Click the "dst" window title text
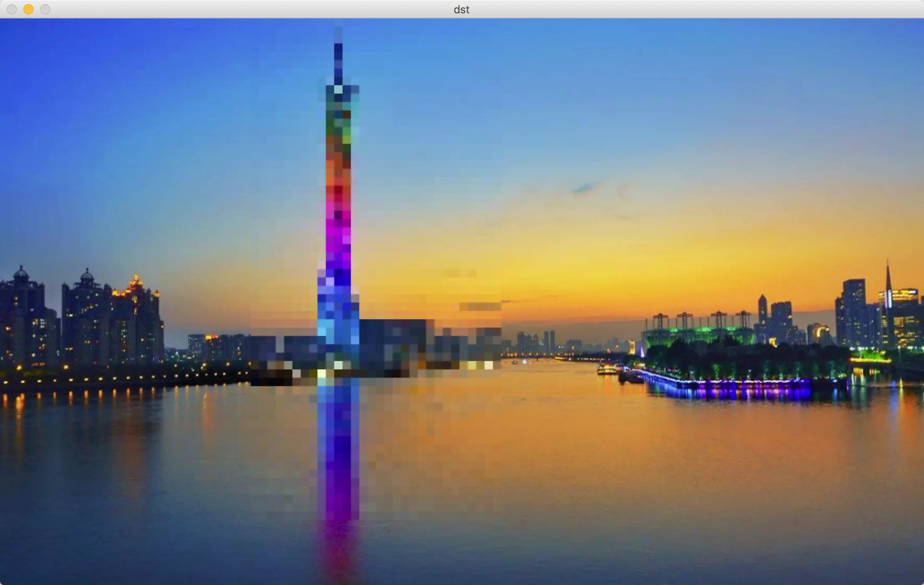 click(461, 9)
